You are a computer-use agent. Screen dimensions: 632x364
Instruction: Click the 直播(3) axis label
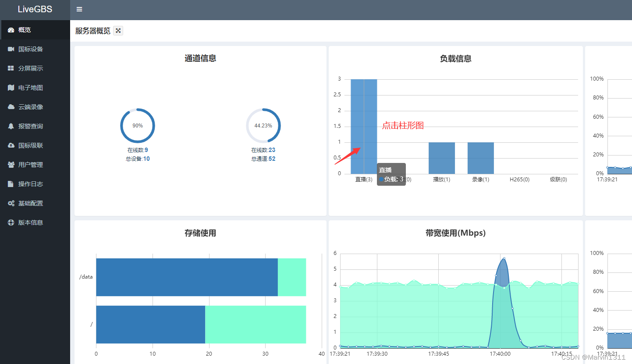364,180
